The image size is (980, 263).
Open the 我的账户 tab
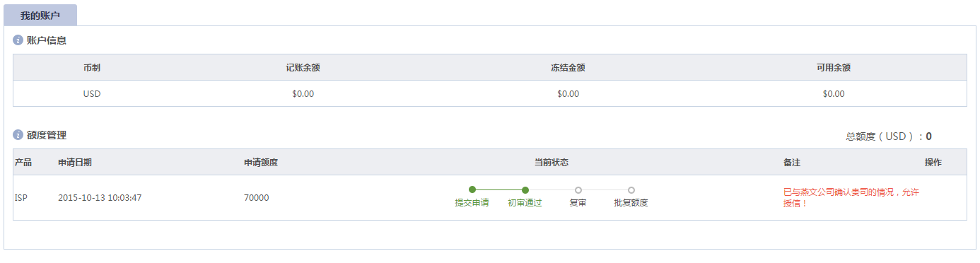(x=40, y=15)
